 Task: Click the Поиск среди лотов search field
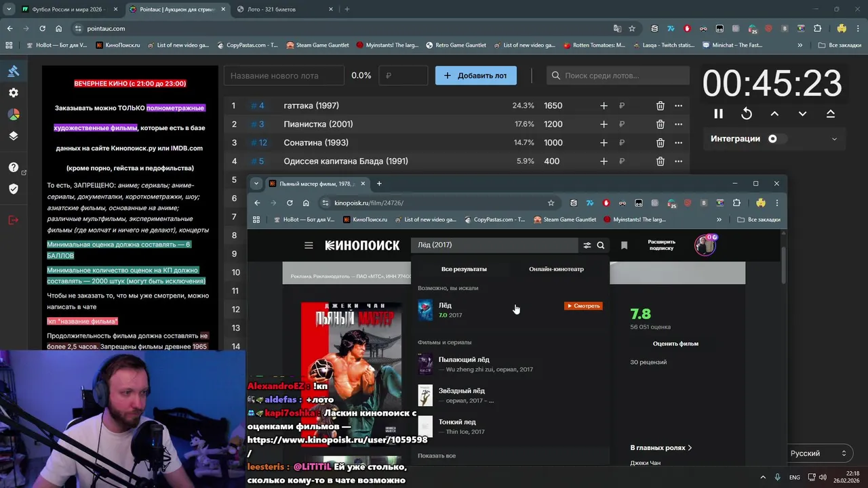point(618,76)
